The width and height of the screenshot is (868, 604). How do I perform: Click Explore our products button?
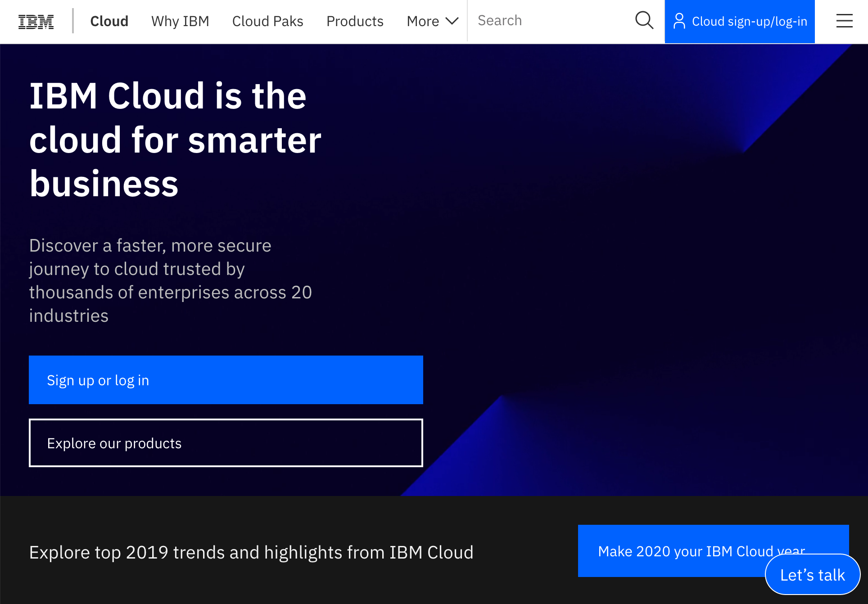tap(226, 443)
